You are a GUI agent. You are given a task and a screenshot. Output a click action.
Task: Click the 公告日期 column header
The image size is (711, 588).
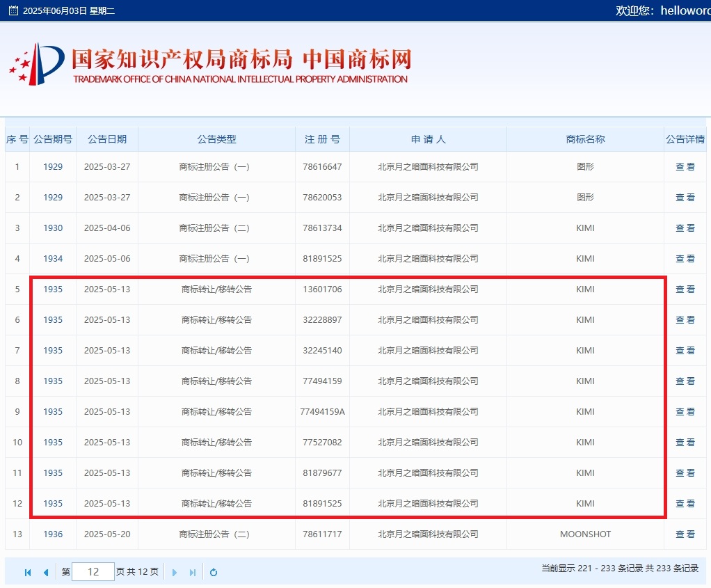pos(107,139)
